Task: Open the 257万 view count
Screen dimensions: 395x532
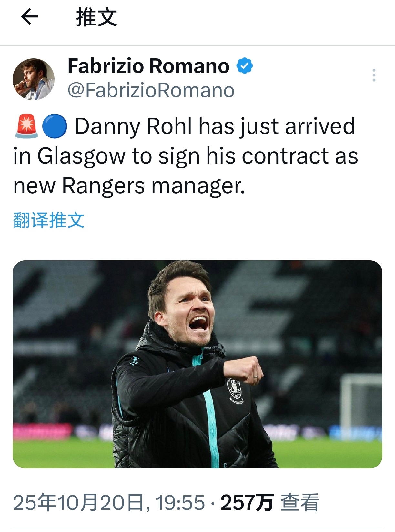Action: click(x=247, y=502)
